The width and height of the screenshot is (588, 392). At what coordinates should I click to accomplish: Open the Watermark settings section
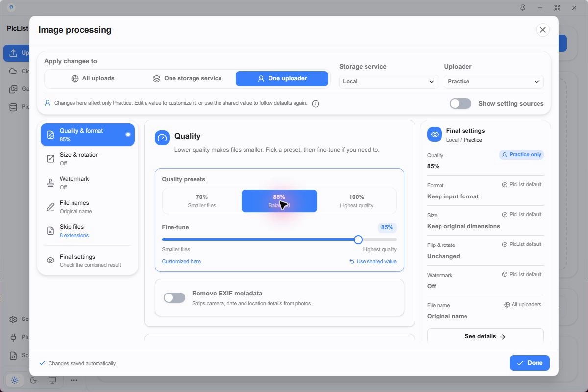coord(88,183)
